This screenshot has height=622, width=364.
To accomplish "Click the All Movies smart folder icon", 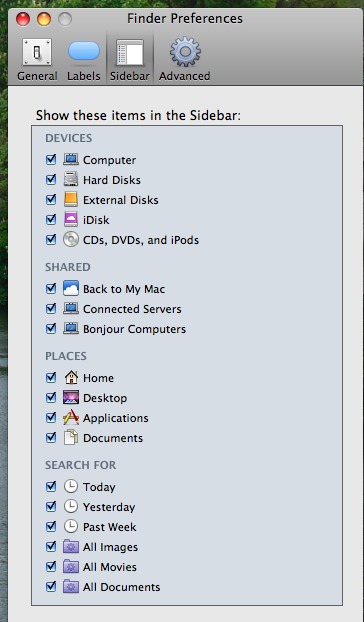I will (x=71, y=567).
